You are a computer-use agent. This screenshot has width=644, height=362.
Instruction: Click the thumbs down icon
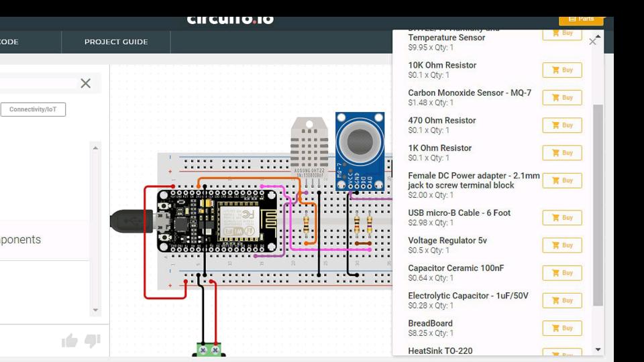tap(93, 341)
